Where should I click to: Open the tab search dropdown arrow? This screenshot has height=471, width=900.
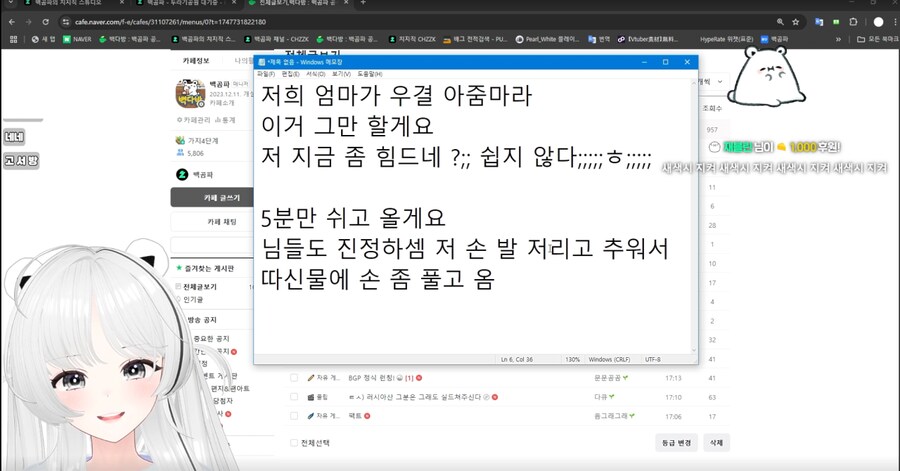(10, 3)
